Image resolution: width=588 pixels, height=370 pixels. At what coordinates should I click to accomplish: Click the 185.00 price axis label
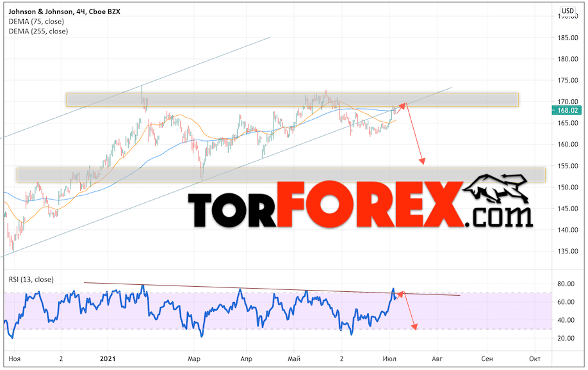(568, 38)
